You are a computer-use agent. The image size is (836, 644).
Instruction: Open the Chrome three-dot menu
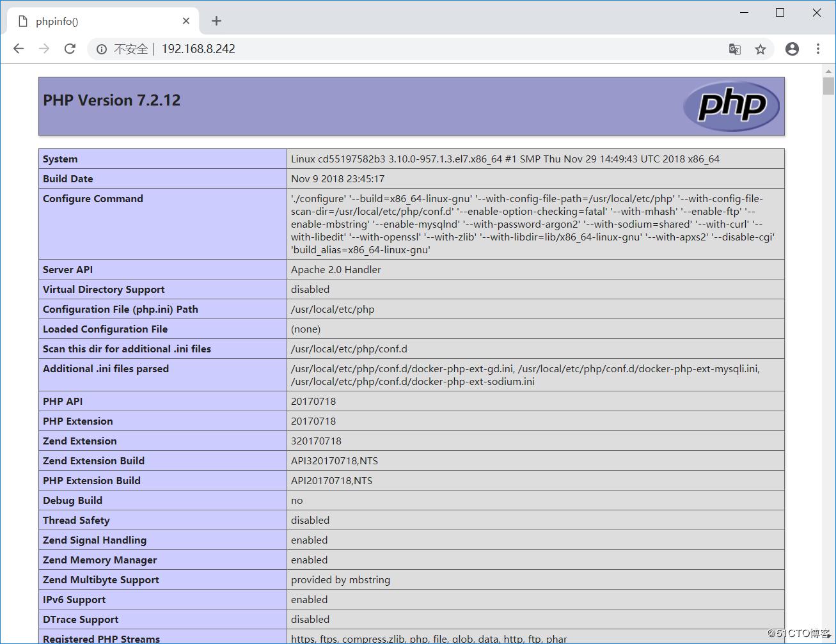coord(818,49)
